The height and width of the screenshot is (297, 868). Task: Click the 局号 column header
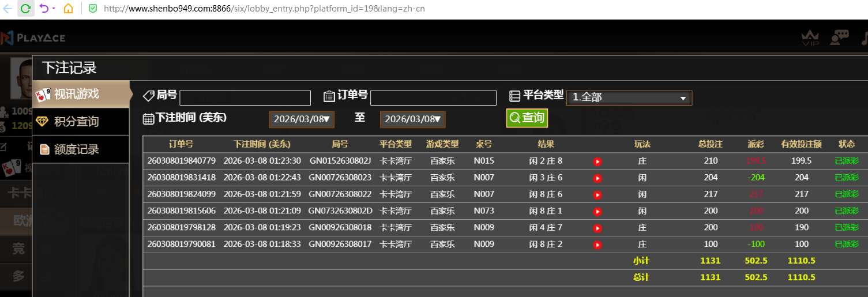pyautogui.click(x=340, y=144)
